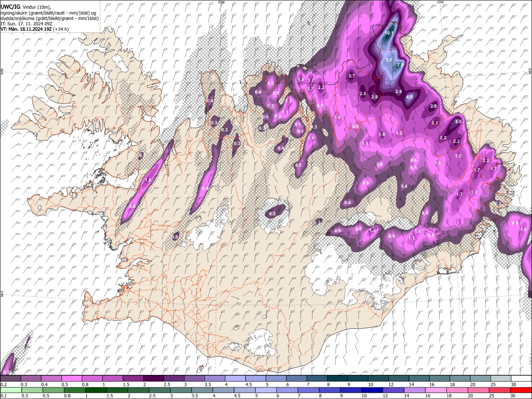Image resolution: width=532 pixels, height=399 pixels.
Task: Click lower legend swatch starting at 0.1
Action: pos(10,390)
